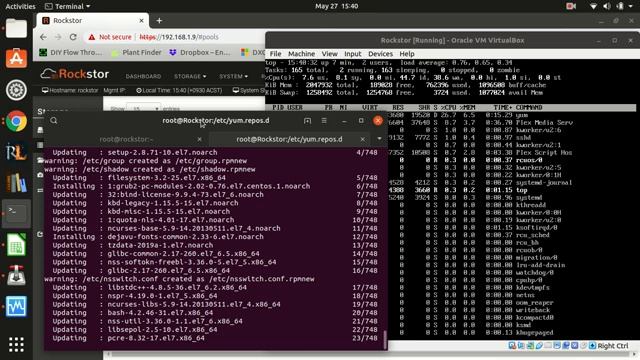Open the Settings gear icon in dock

tap(16, 90)
